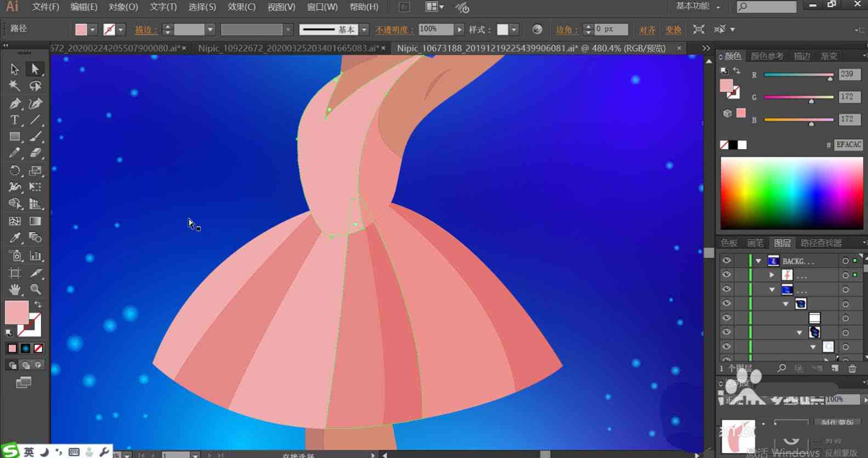Open the control bar fill color dropdown
Viewport: 868px width, 458px height.
(93, 30)
